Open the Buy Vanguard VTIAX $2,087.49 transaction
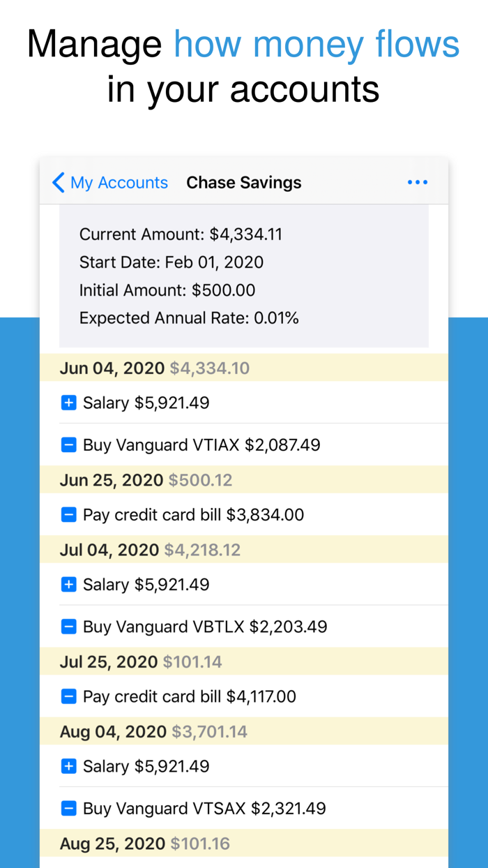 pos(201,444)
